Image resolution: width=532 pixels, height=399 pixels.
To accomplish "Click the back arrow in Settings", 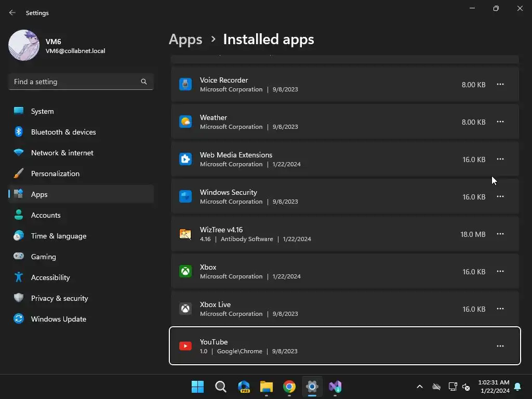I will [12, 12].
